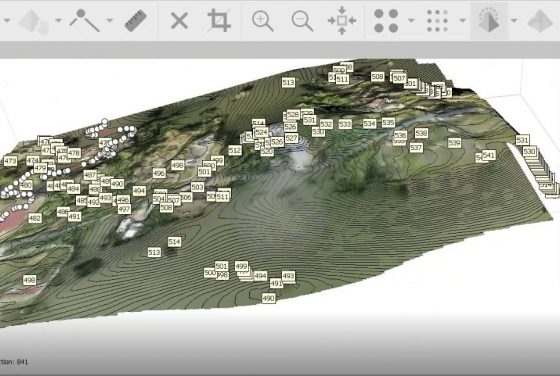Open the dropdown arrow next to dense cloud icon
560x376 pixels.
click(x=462, y=21)
